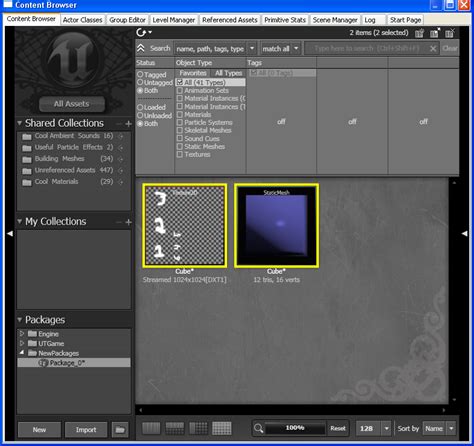The width and height of the screenshot is (474, 446).
Task: Collapse the Packages section
Action: (x=20, y=320)
